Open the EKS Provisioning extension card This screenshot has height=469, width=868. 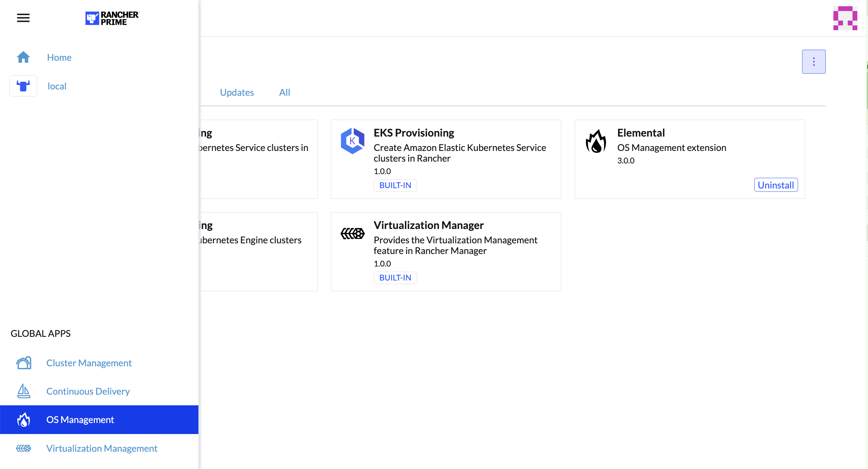[414, 133]
